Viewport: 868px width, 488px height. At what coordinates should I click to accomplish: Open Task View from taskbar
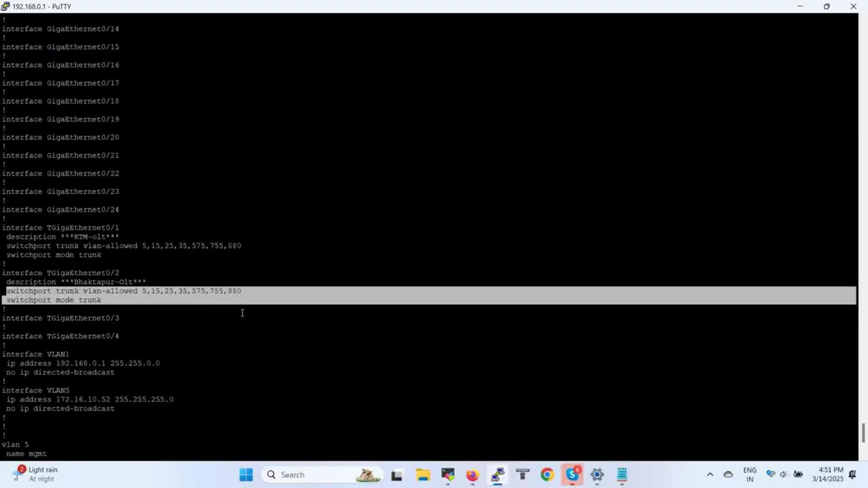coord(397,474)
